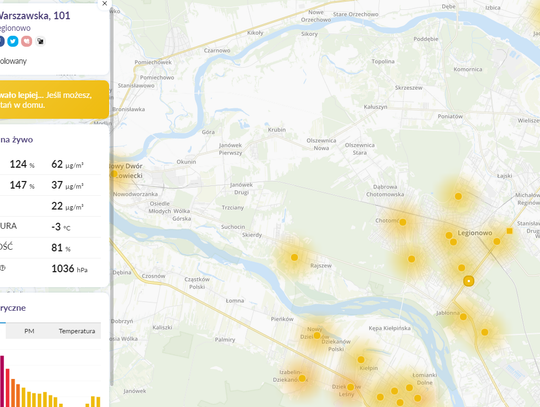The height and width of the screenshot is (407, 540).
Task: Click the Dąbrowa Chotomowska map label
Action: (385, 191)
